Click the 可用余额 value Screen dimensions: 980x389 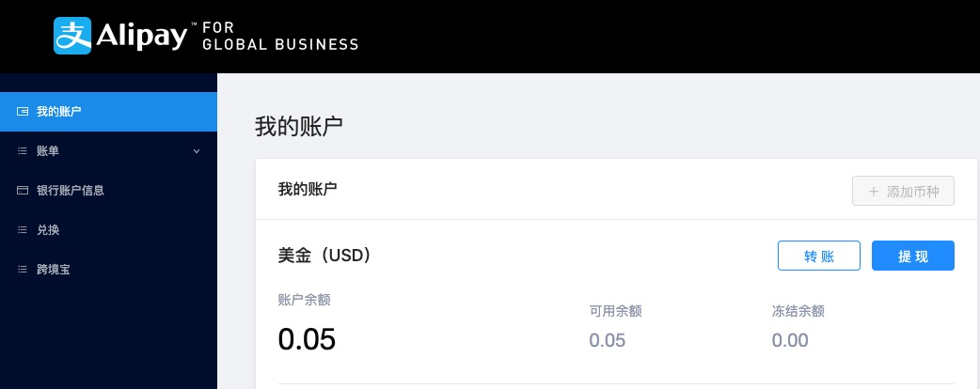[x=608, y=340]
